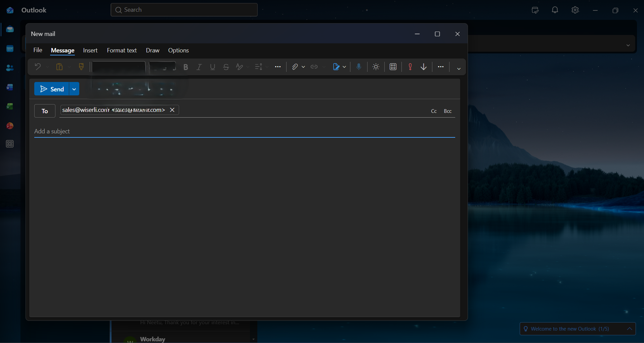Launch Excel from the left sidebar

10,106
